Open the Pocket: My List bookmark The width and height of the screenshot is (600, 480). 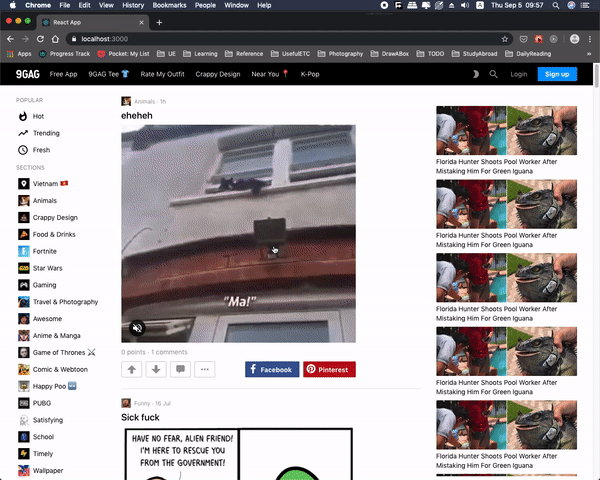click(123, 54)
